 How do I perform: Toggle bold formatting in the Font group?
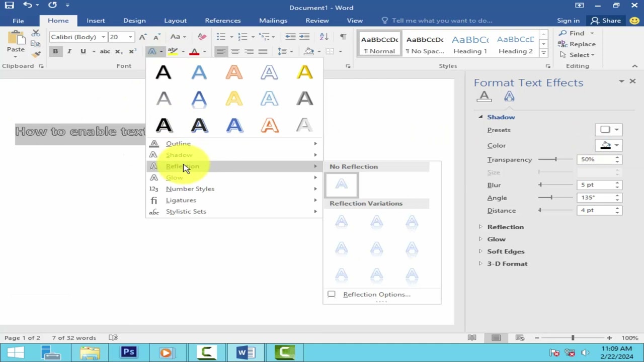coord(55,51)
